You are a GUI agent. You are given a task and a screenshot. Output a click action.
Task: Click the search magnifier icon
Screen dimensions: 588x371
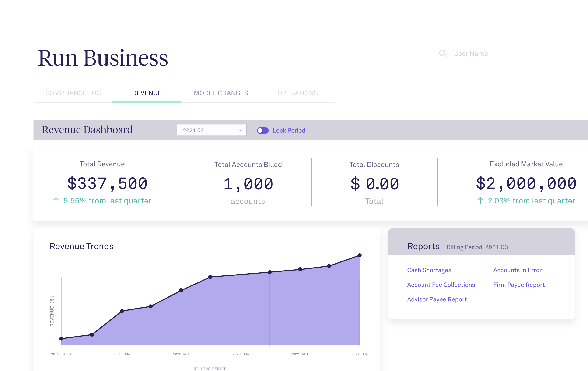[443, 53]
